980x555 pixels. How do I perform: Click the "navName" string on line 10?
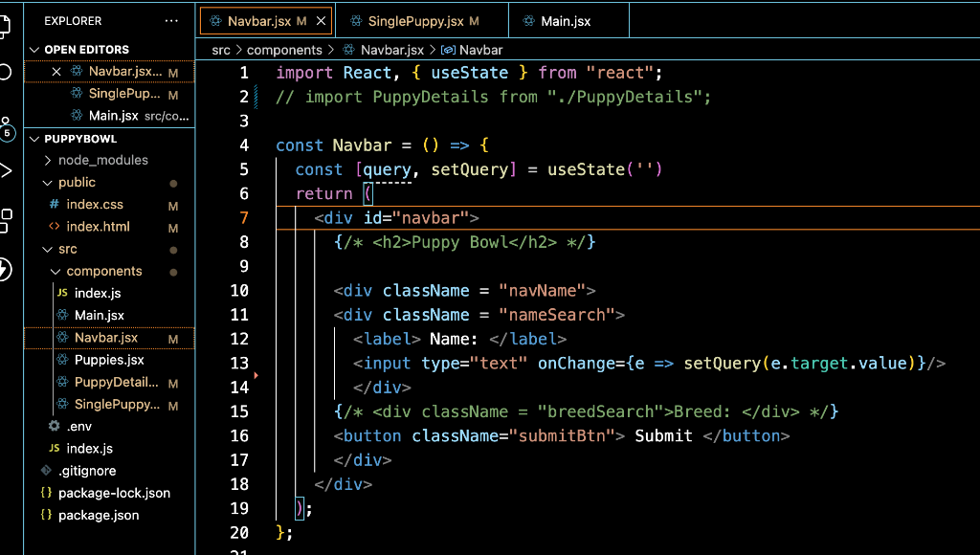coord(542,291)
